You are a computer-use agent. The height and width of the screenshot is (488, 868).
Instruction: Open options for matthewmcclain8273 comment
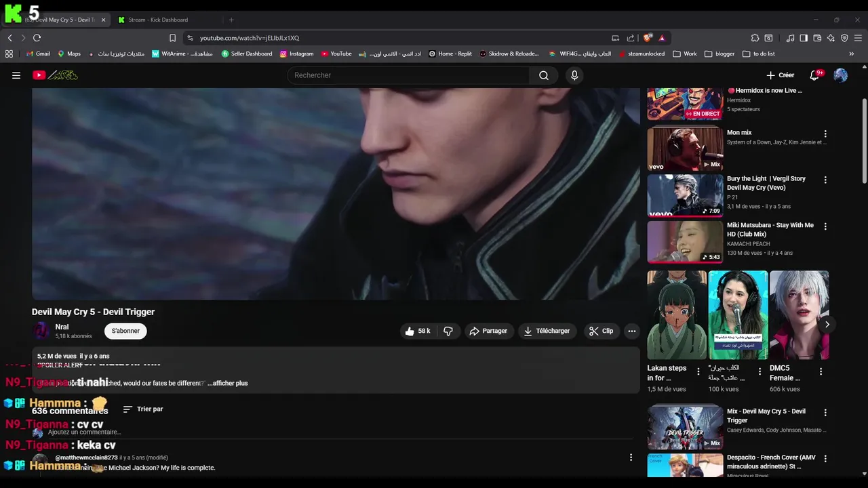click(631, 457)
